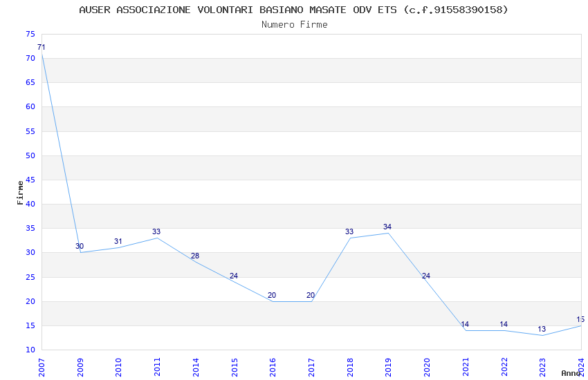The image size is (588, 380).
Task: Click the 2007 year tick label
Action: [x=42, y=366]
